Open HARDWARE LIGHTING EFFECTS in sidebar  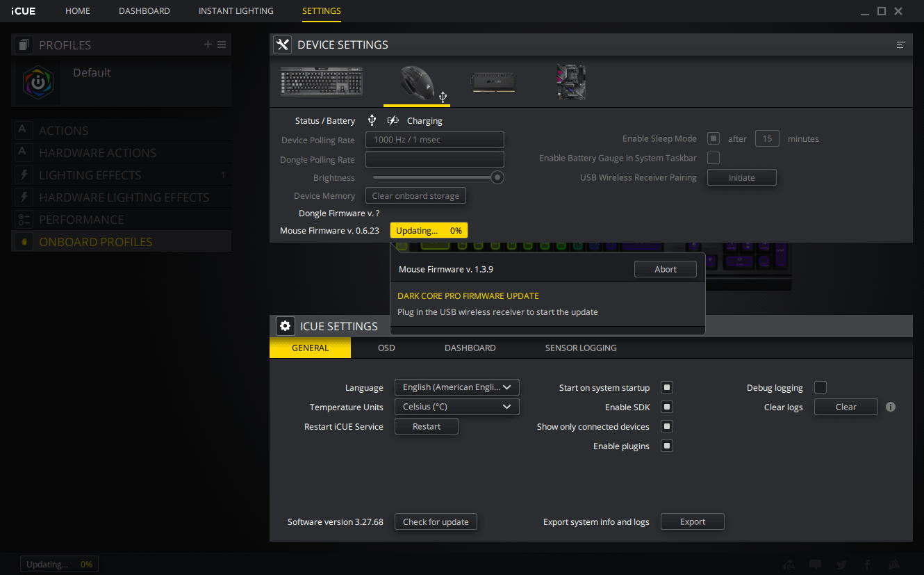121,197
